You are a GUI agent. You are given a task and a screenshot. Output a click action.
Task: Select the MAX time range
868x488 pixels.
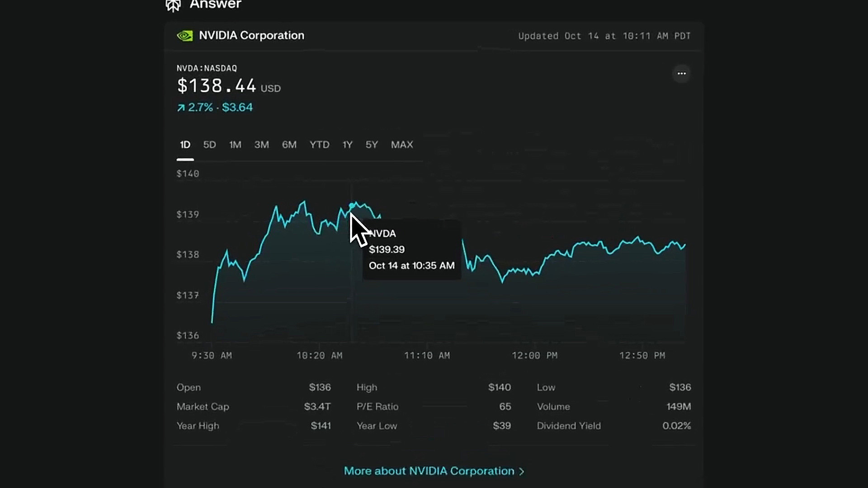(x=402, y=145)
